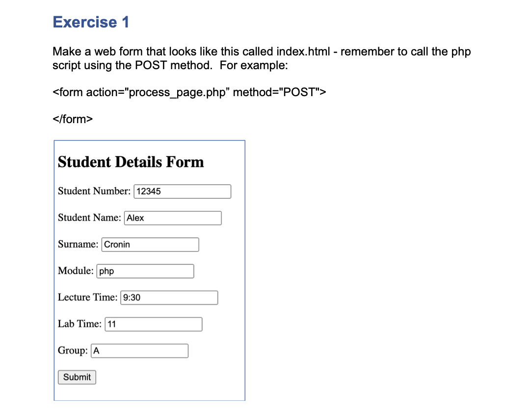The height and width of the screenshot is (412, 532).
Task: Click the Exercise 1 heading
Action: coord(91,22)
